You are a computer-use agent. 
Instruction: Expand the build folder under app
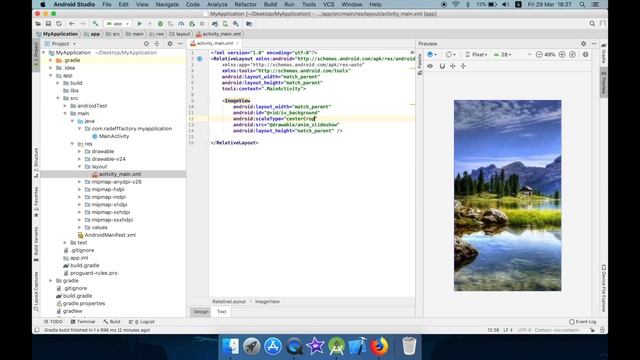(58, 83)
